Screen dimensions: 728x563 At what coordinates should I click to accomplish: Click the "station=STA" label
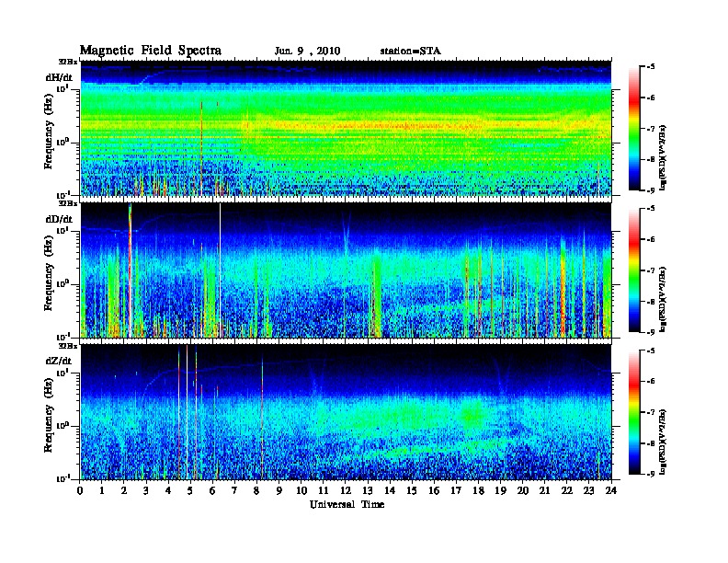(411, 51)
